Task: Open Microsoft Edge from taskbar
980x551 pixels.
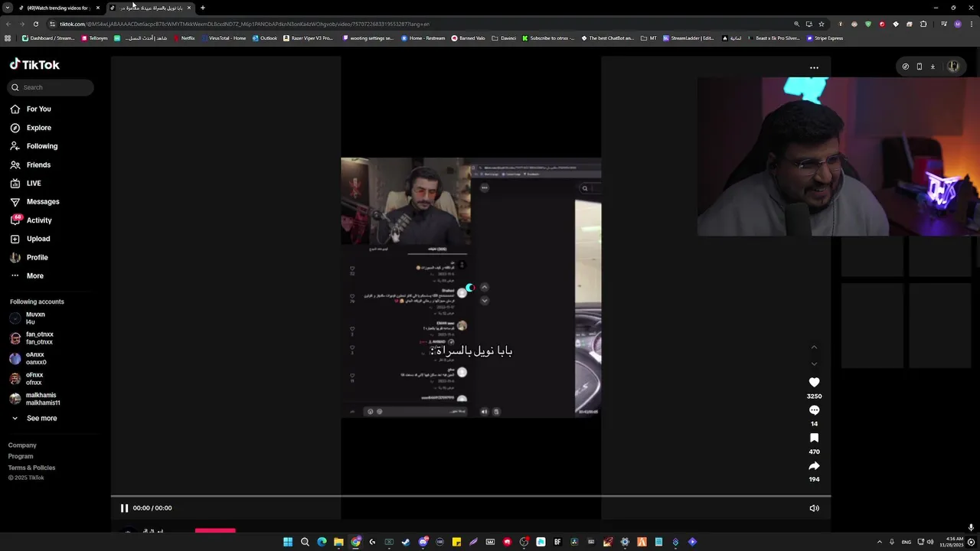Action: click(322, 542)
